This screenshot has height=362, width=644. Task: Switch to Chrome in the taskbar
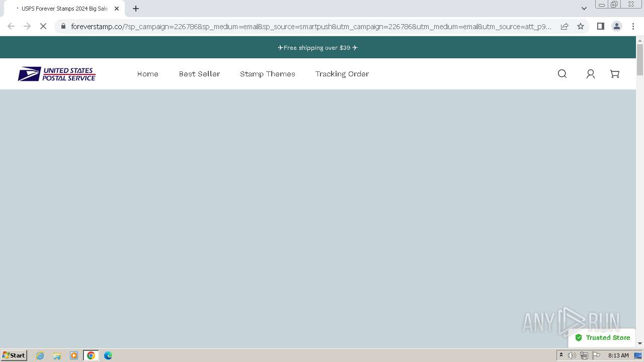coord(91,355)
